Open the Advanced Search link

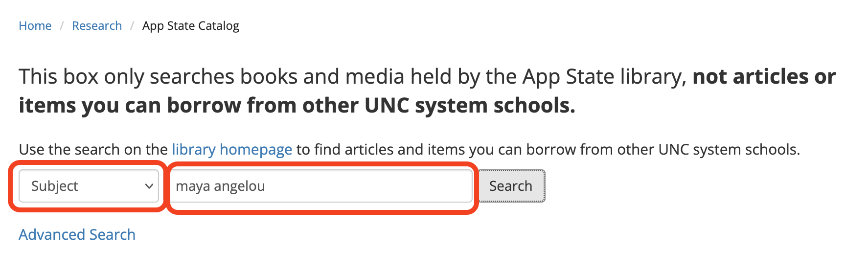click(x=77, y=235)
